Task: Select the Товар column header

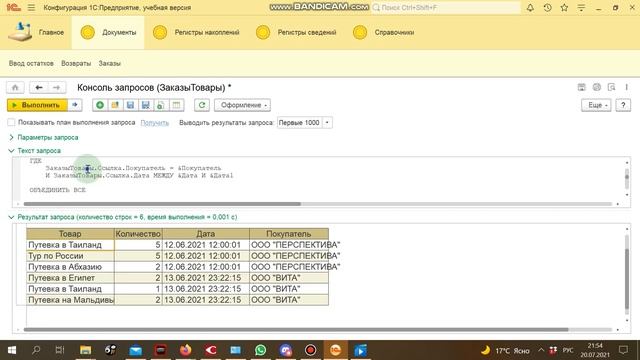Action: (70, 234)
